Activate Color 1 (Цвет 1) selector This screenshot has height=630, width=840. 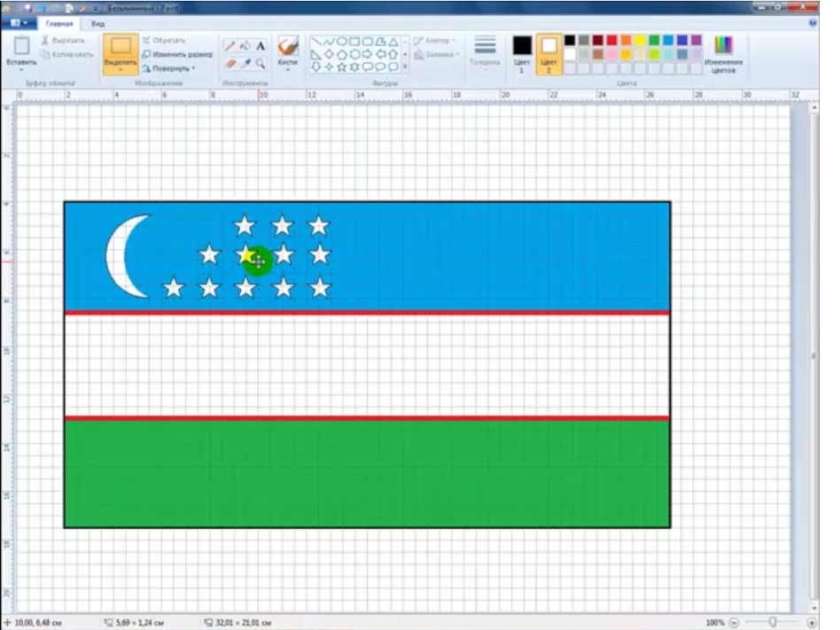click(x=522, y=54)
